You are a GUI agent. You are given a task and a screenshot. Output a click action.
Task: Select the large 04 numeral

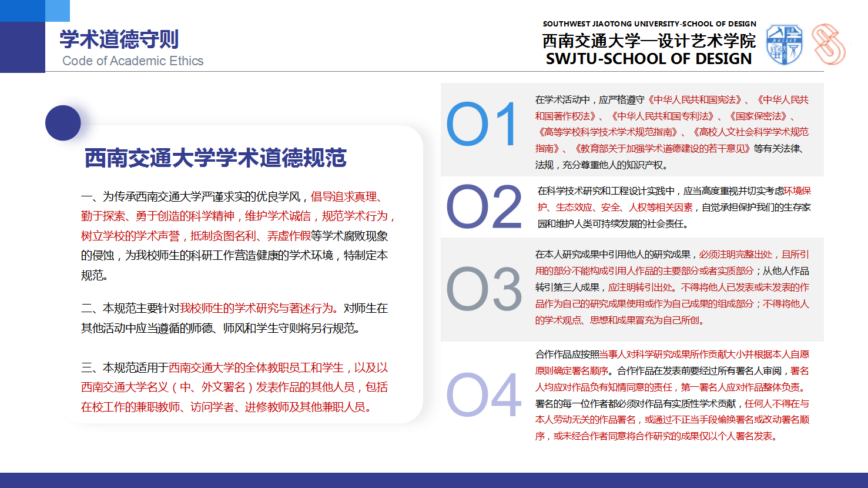tap(484, 395)
